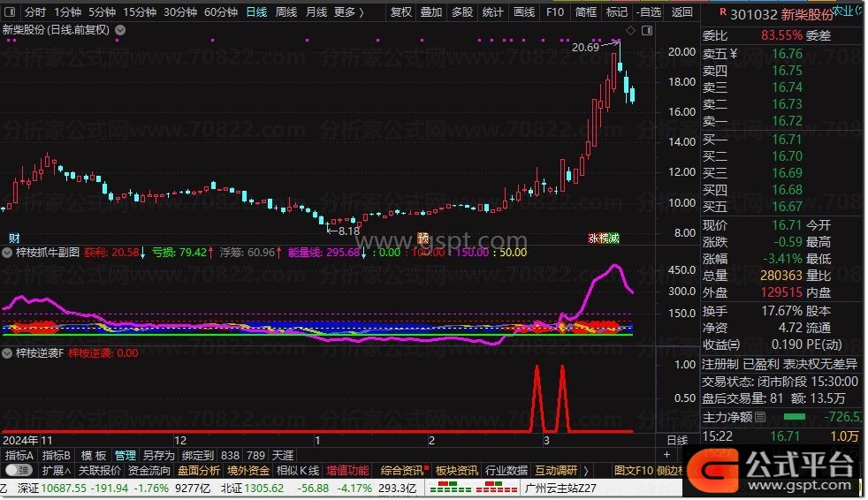Viewport: 868px width, 500px height.
Task: Click the 财 finance marker on chart
Action: (14, 238)
